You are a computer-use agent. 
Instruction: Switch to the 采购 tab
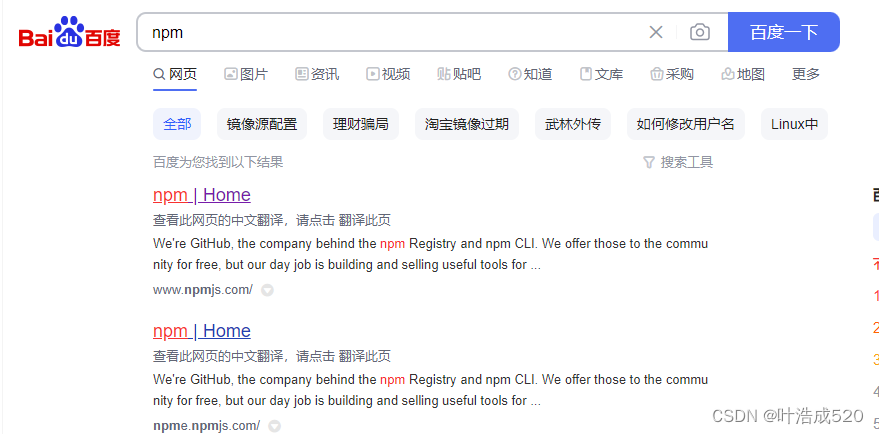click(672, 73)
